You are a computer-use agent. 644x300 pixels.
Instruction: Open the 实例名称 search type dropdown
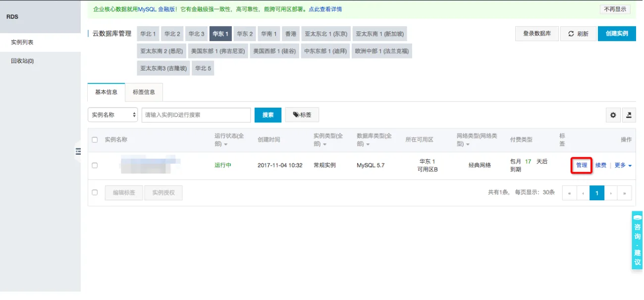pos(112,115)
